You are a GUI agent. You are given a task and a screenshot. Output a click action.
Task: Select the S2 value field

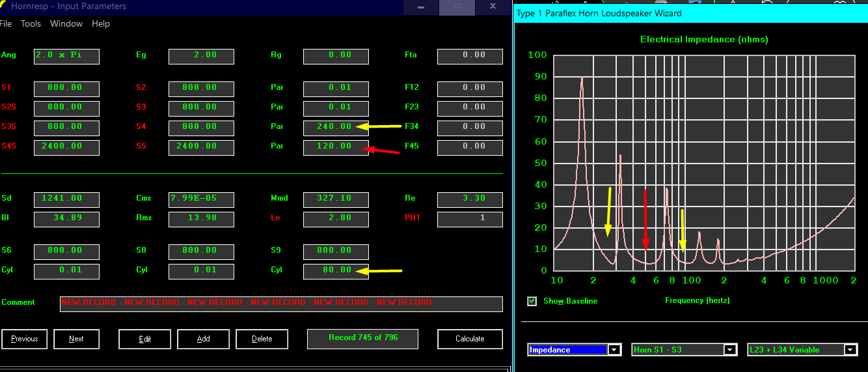(x=200, y=89)
